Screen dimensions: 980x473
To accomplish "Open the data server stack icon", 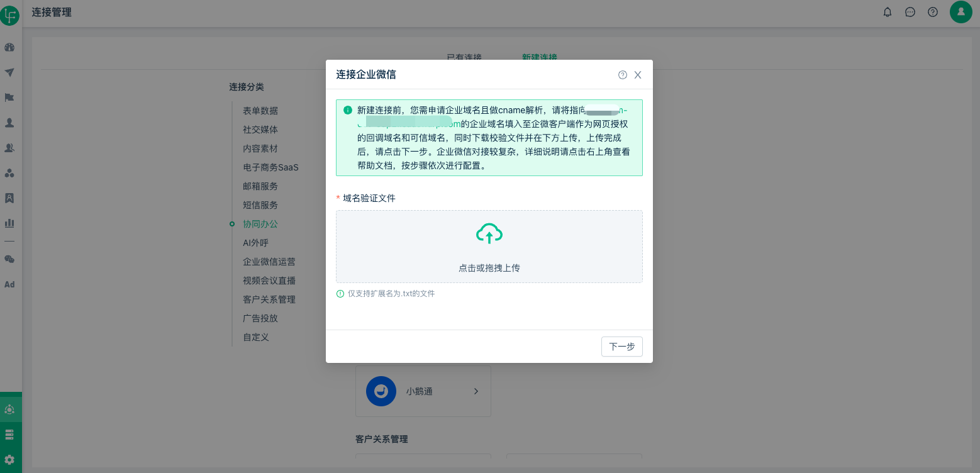I will click(9, 435).
